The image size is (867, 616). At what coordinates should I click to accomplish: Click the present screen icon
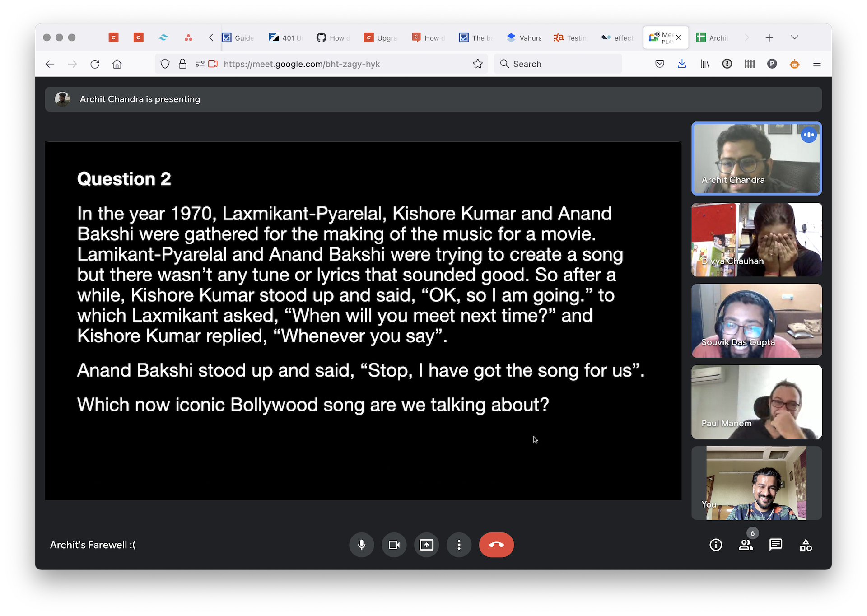point(426,545)
